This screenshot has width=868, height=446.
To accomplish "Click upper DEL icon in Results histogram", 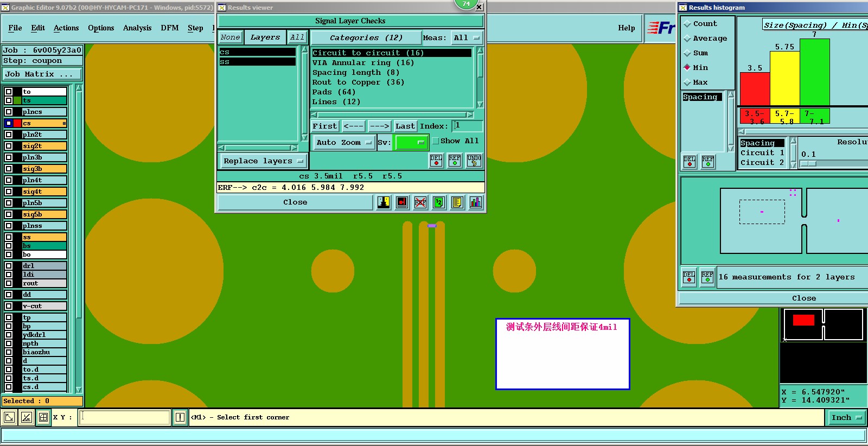I will (x=690, y=161).
